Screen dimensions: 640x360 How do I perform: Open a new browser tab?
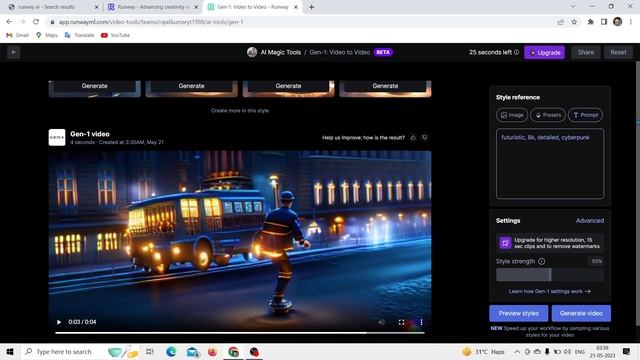(x=311, y=7)
